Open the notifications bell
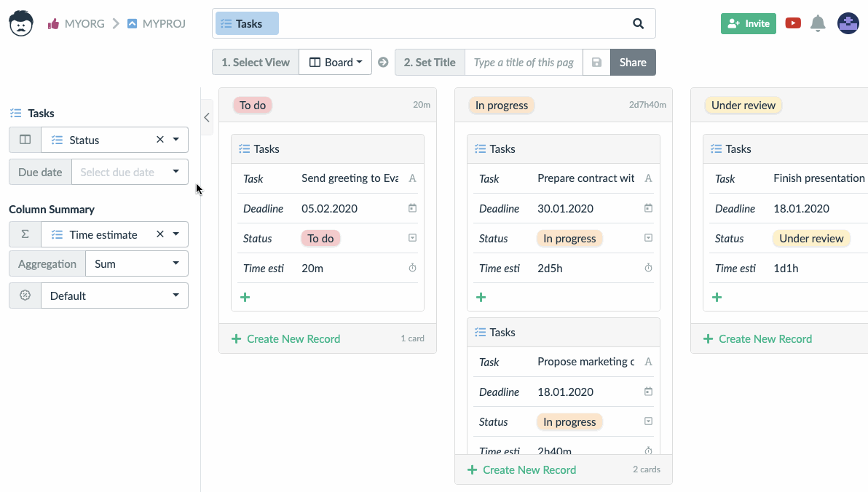Viewport: 868px width, 492px height. pos(818,23)
